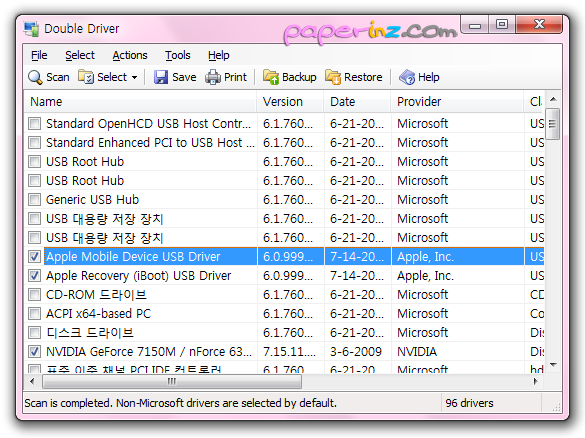Sort by the Provider column header
The width and height of the screenshot is (585, 438).
[457, 102]
